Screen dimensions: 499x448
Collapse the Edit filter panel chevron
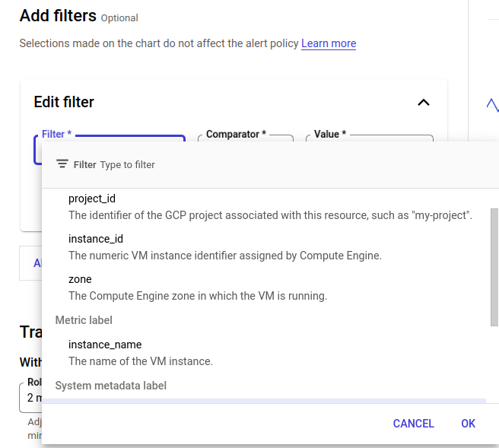tap(424, 103)
